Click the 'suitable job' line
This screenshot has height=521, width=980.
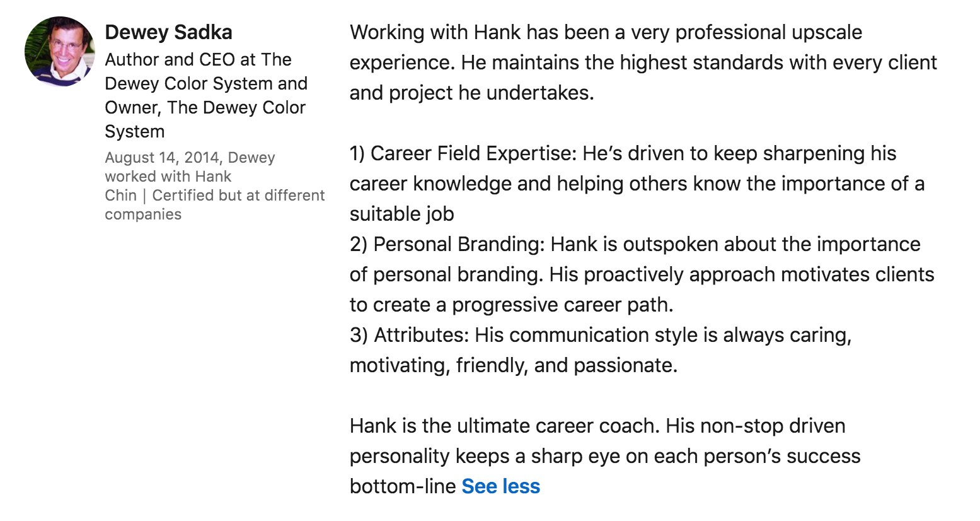(402, 214)
